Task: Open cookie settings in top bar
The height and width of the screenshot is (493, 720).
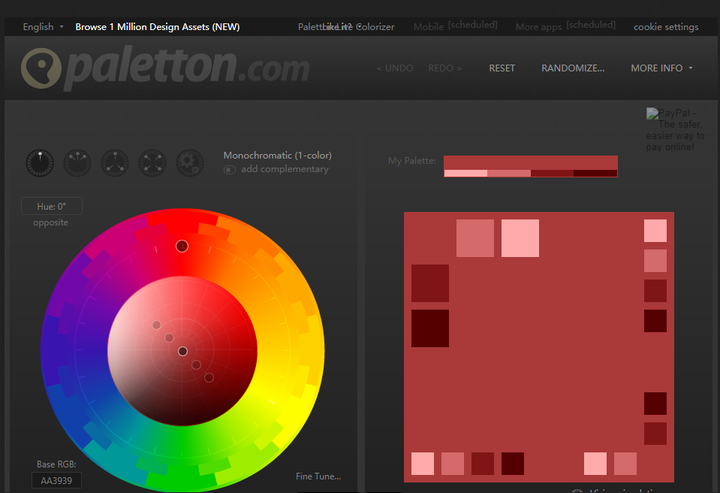Action: [x=666, y=27]
